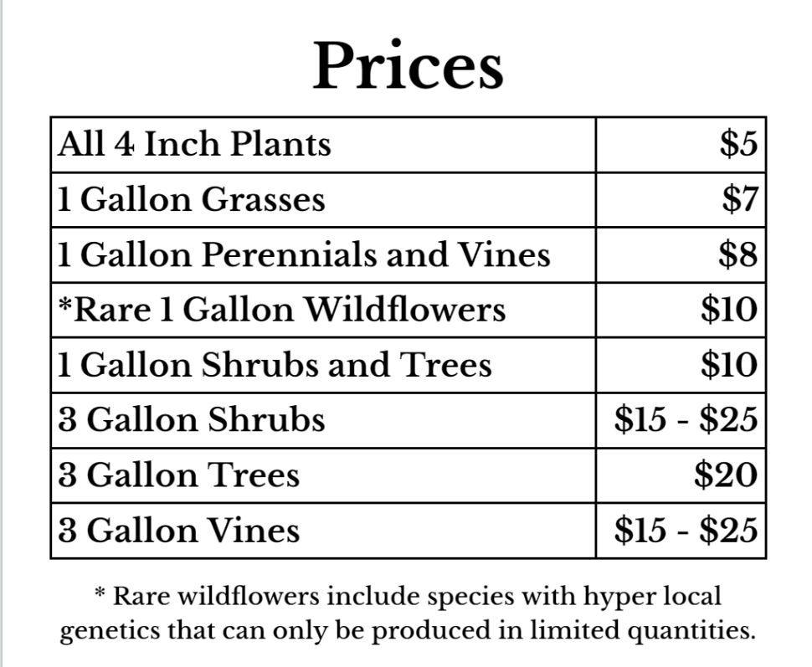Click the 3 Gallon Vines price range
The width and height of the screenshot is (812, 667).
(686, 531)
